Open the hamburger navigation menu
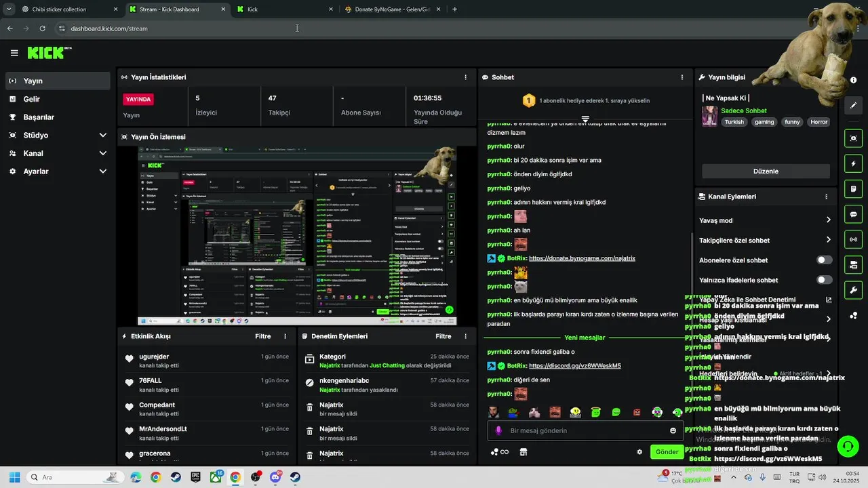The height and width of the screenshot is (488, 868). [14, 53]
